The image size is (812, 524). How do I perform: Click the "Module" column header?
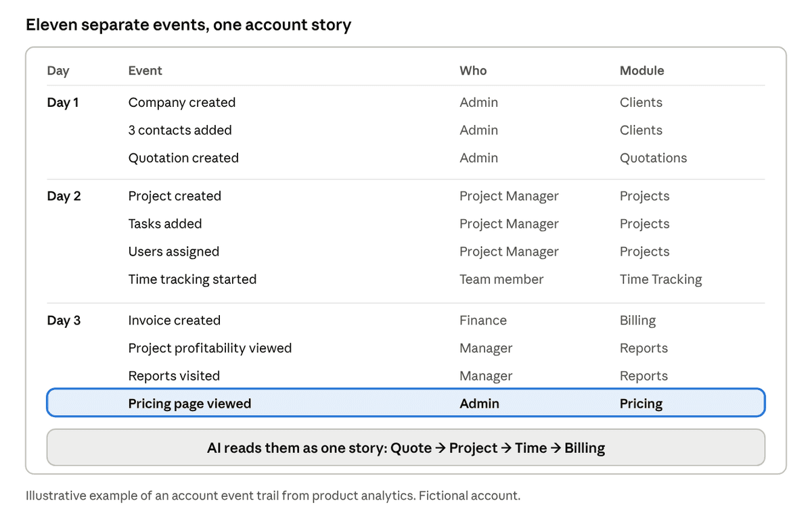[641, 70]
